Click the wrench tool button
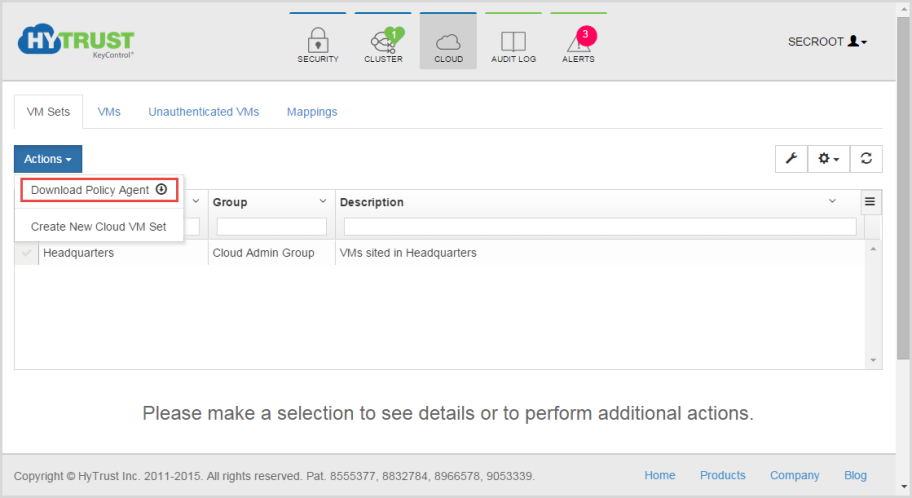912x498 pixels. point(791,158)
